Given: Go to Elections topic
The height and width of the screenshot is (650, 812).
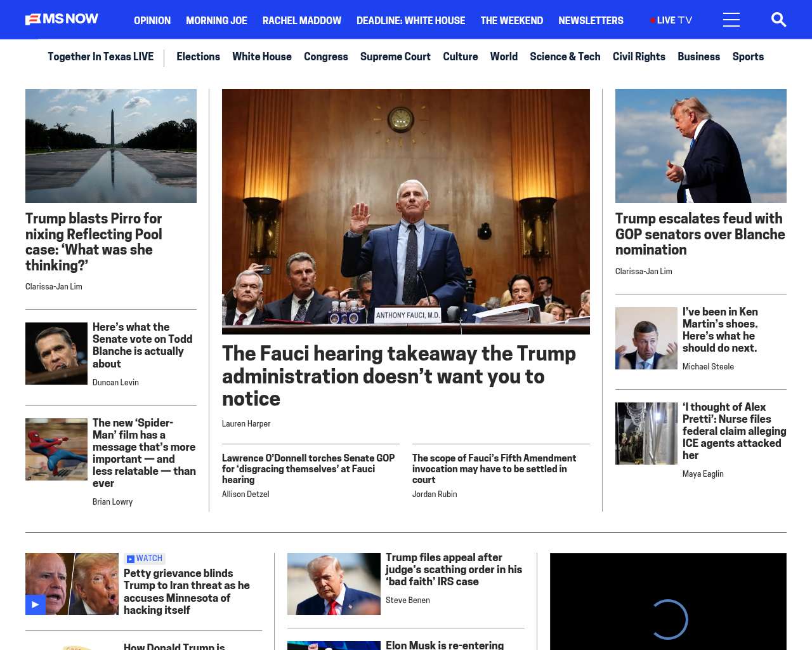Looking at the screenshot, I should (198, 56).
